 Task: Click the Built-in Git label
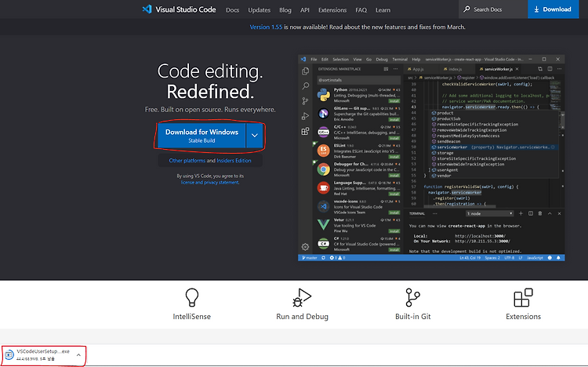point(412,316)
